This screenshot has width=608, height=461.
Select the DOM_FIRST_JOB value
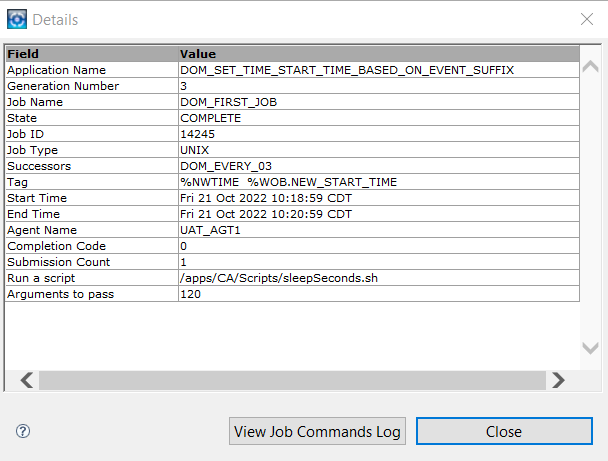pos(379,102)
